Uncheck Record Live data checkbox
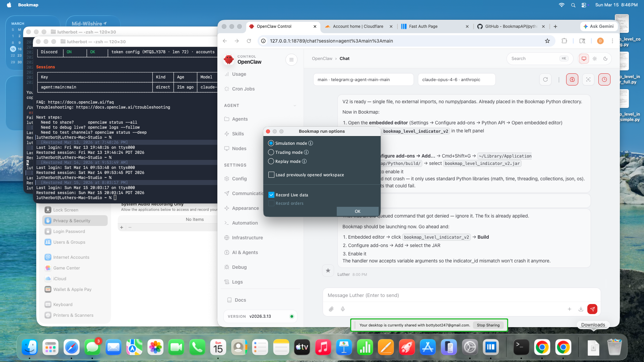 pos(271,195)
